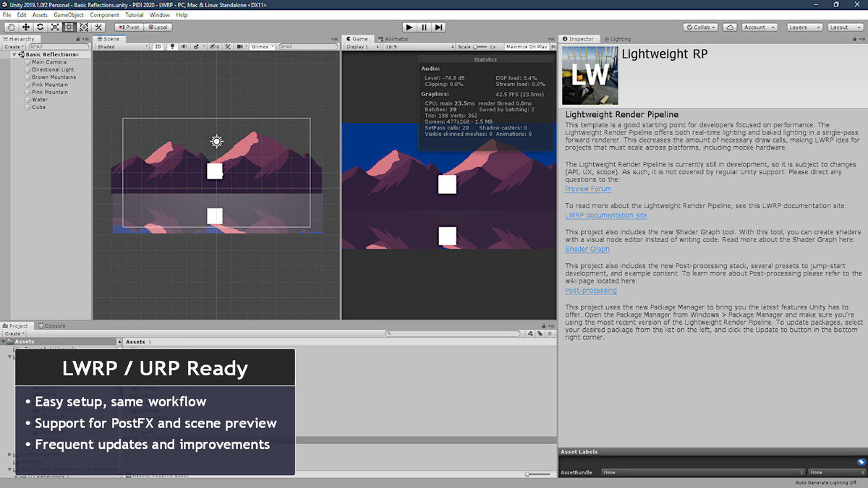
Task: Click the Shader Graph link
Action: 587,249
